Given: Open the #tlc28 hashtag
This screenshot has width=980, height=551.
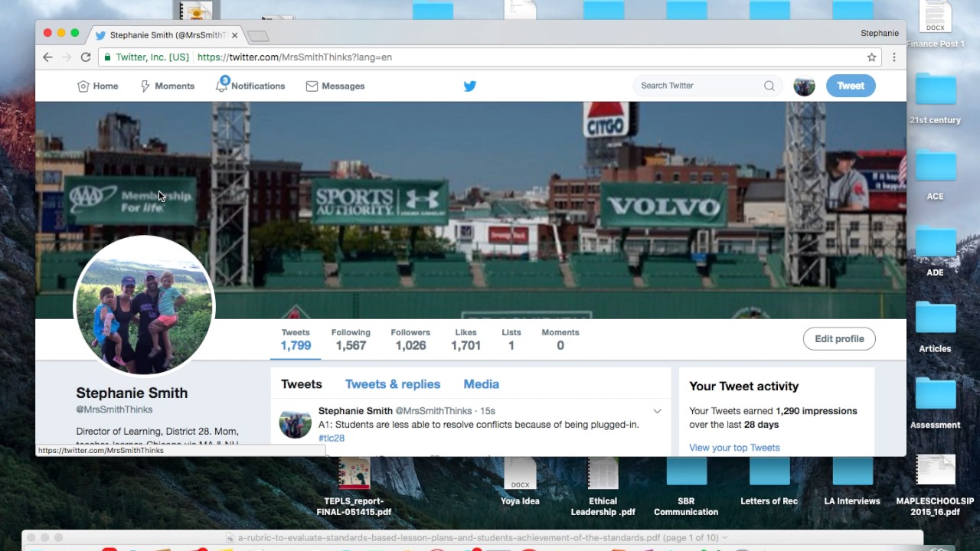Looking at the screenshot, I should (332, 439).
